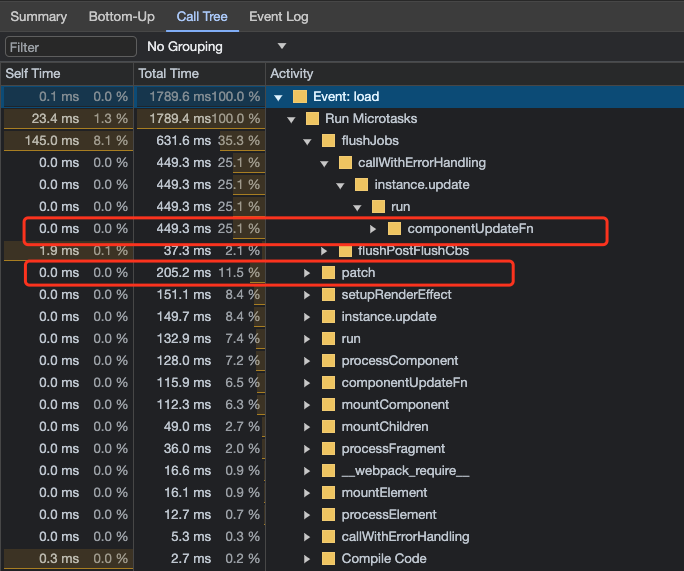Collapse callWithErrorHandling under flushJobs

(x=324, y=164)
